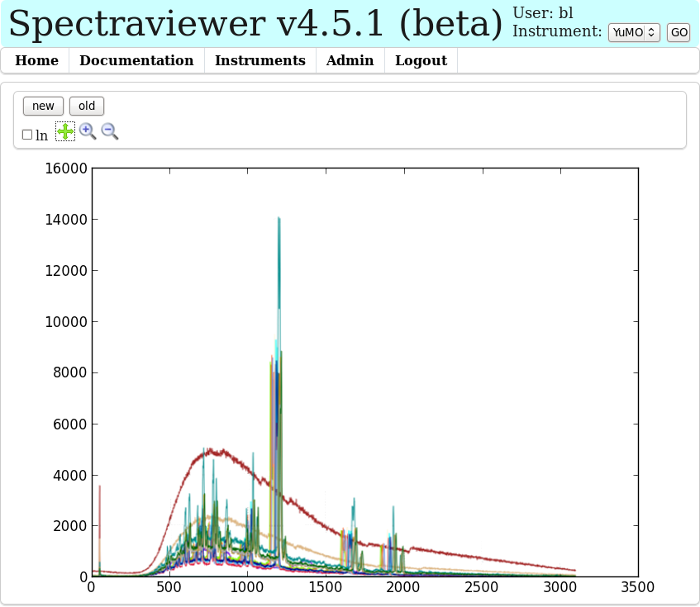The image size is (700, 607).
Task: Click the 'User: bl' text in header
Action: 543,13
